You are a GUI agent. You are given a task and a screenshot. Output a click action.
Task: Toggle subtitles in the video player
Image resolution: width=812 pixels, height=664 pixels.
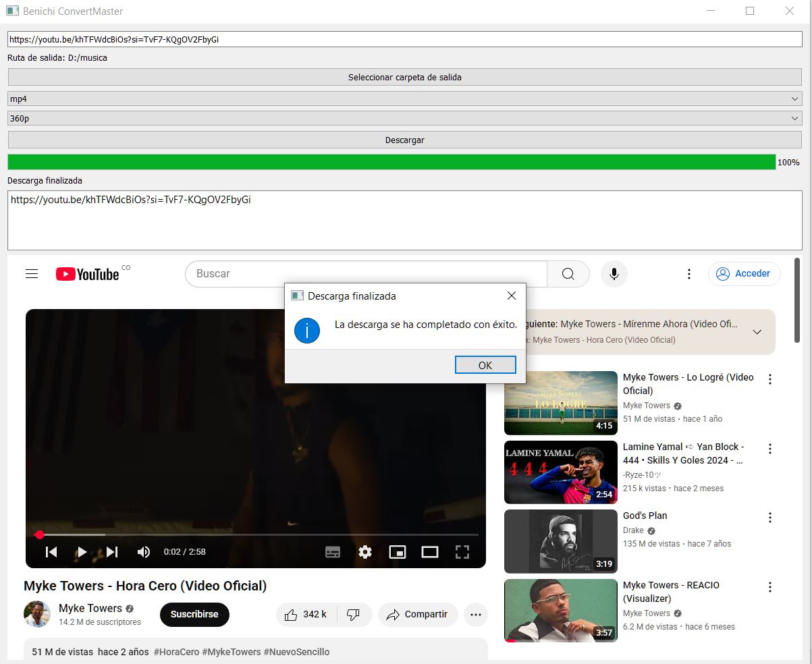[x=333, y=552]
